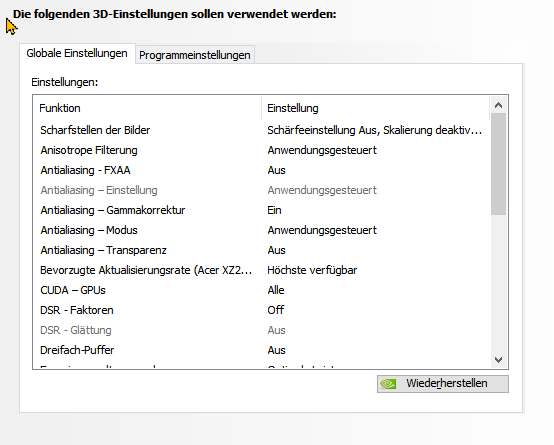This screenshot has width=554, height=445.
Task: Click the vertical scrollbar thumb
Action: click(x=499, y=164)
